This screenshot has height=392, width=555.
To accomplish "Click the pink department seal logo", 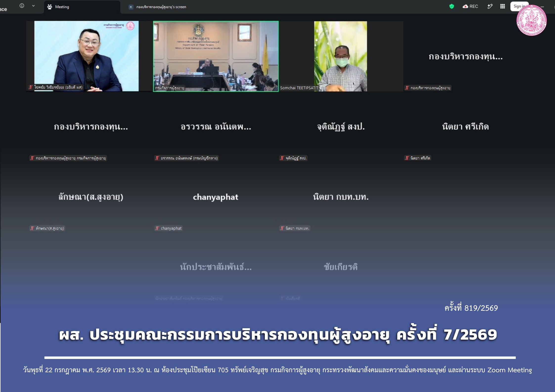I will 532,20.
